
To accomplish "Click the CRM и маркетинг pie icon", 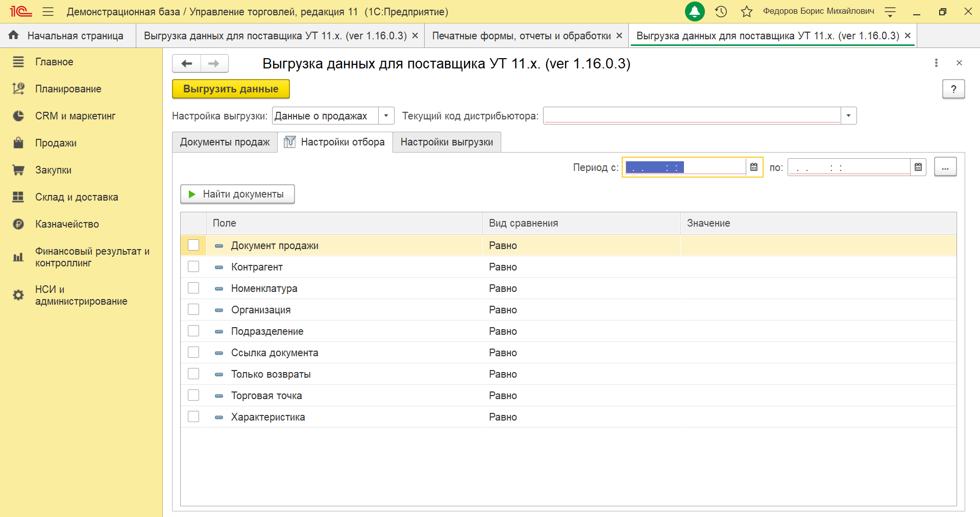I will (18, 116).
